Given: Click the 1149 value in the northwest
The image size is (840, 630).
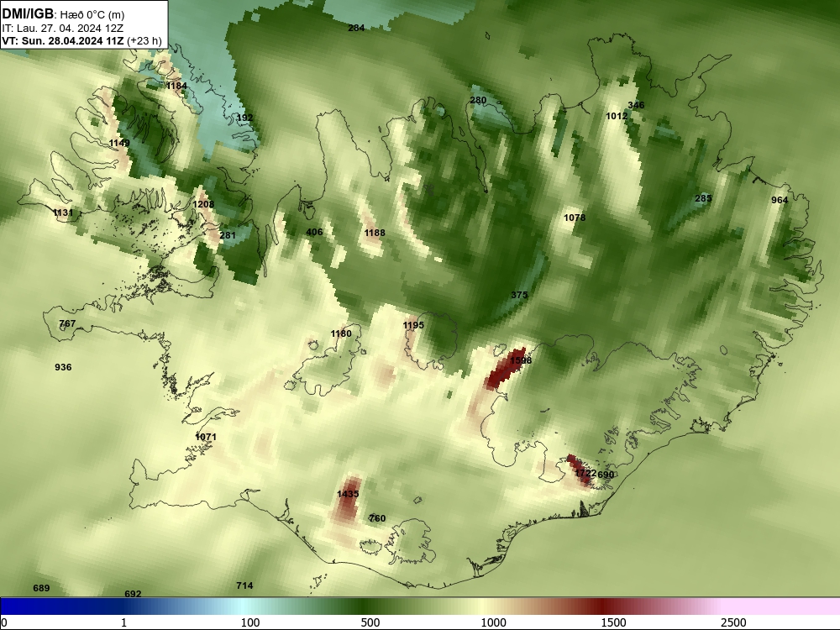Looking at the screenshot, I should 119,143.
